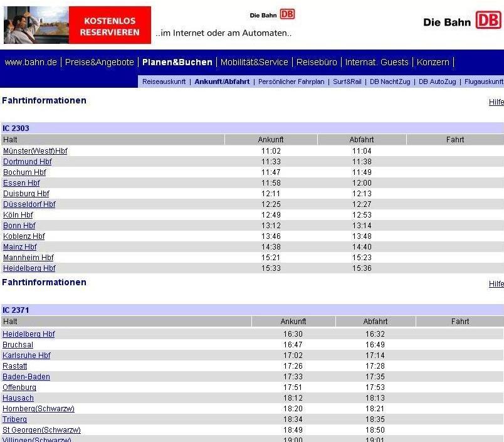The height and width of the screenshot is (442, 504).
Task: Go to the Reisebüro section
Action: (x=317, y=62)
